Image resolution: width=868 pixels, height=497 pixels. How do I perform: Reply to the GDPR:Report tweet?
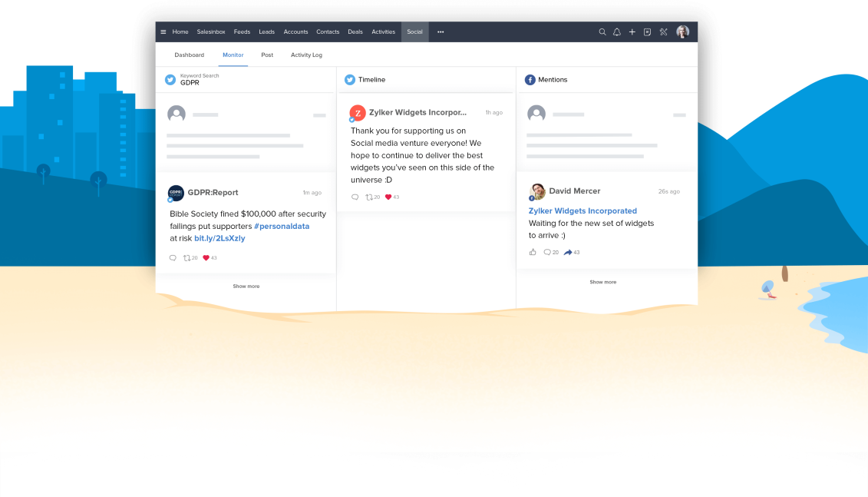click(x=173, y=258)
